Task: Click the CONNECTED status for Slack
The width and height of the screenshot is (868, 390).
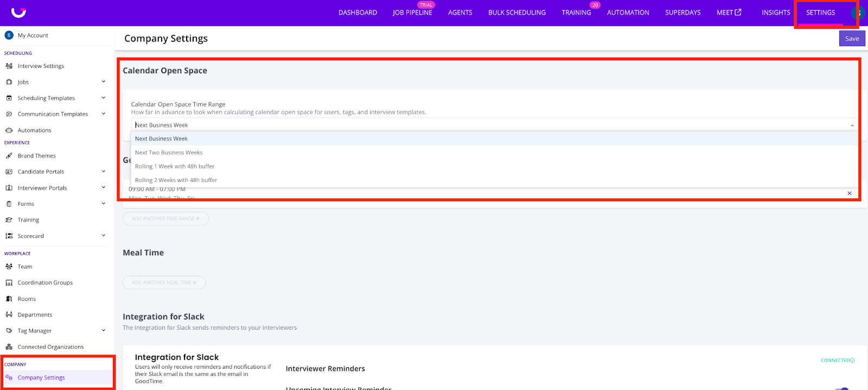Action: [838, 360]
